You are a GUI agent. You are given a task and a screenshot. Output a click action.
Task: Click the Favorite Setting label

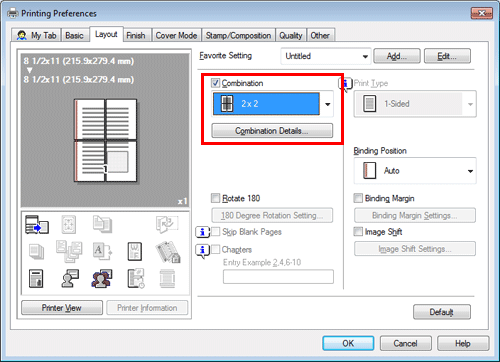click(x=226, y=56)
